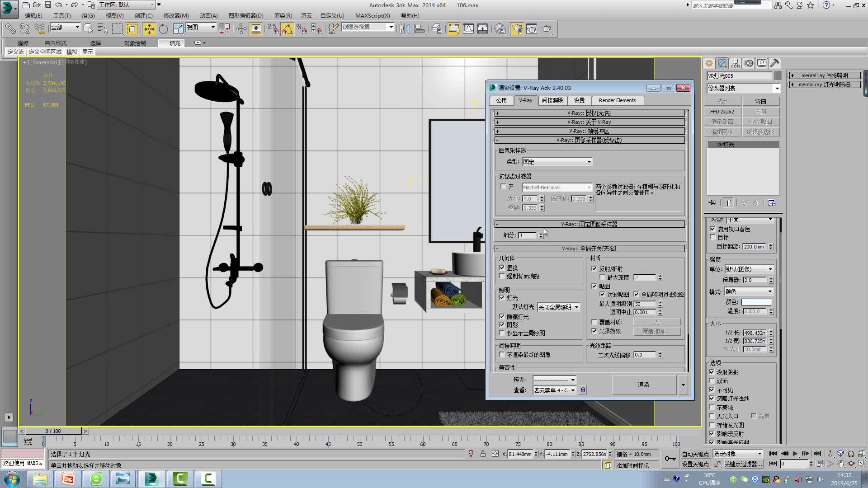Open the Modify command panel tab
868x488 pixels.
[x=722, y=63]
